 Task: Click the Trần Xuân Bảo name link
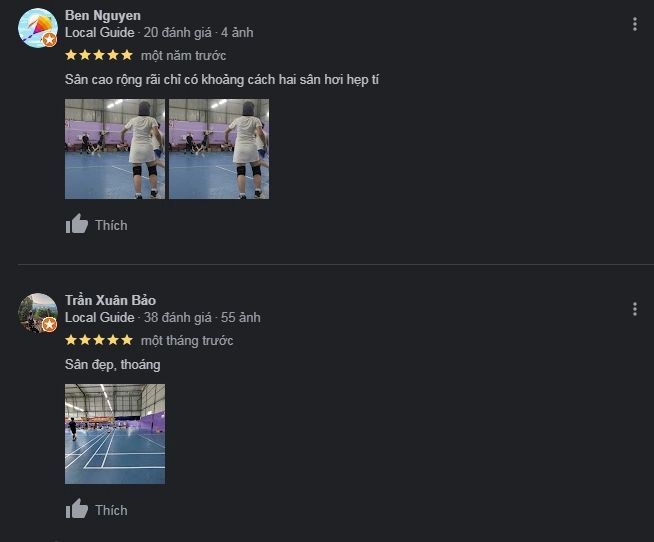click(111, 300)
